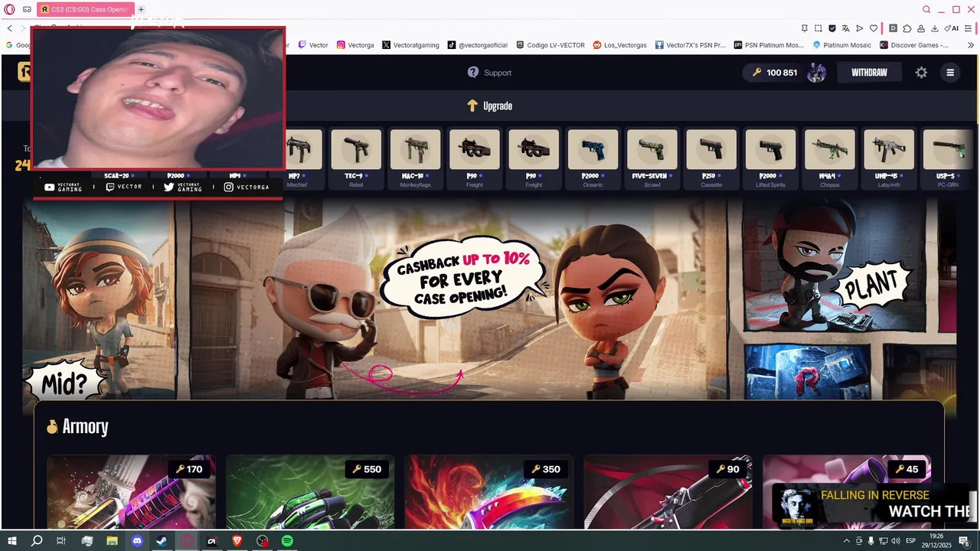This screenshot has height=551, width=980.
Task: Select the MAC-10 Monkeyflage drop
Action: click(x=415, y=158)
